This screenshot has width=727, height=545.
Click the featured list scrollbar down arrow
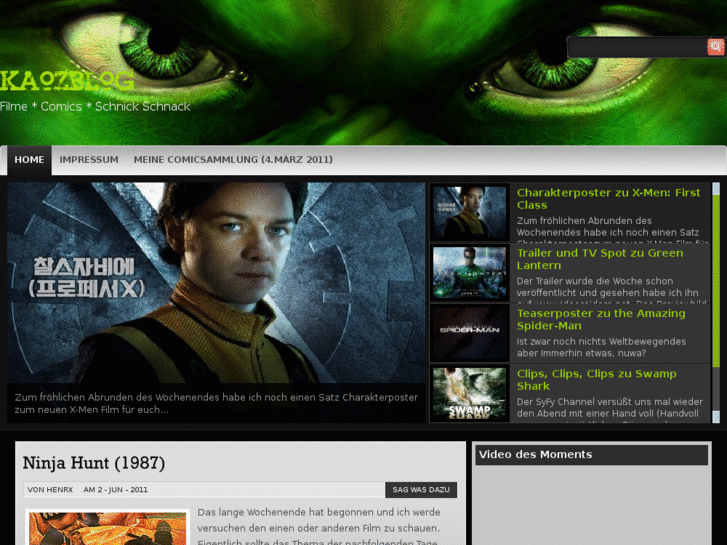tap(716, 417)
